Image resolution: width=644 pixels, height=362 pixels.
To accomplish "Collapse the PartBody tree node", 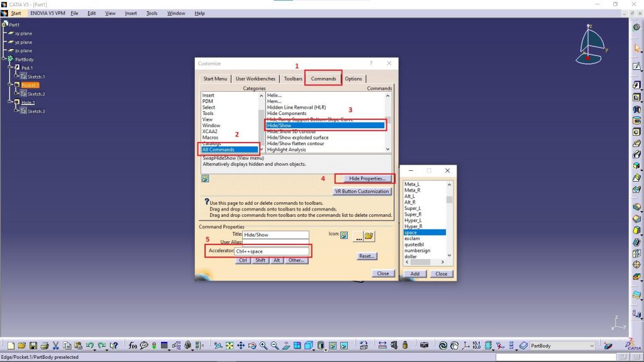I will pos(4,59).
